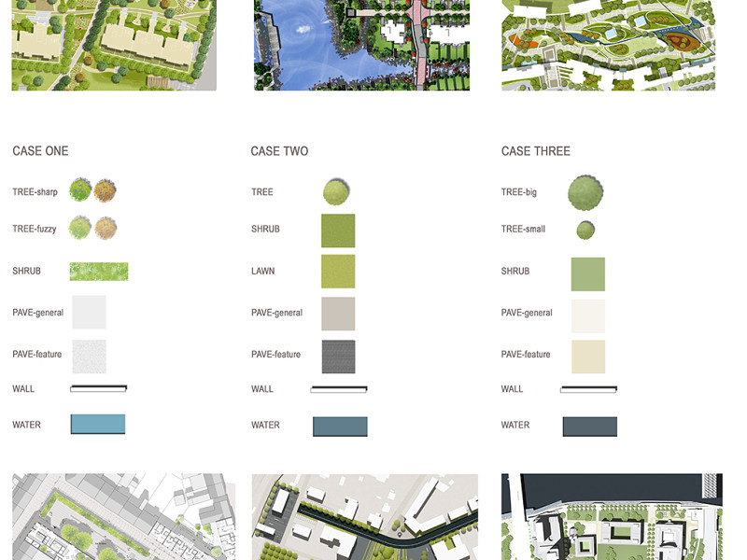This screenshot has width=747, height=560.
Task: Pick the Case Two SHRUB green swatch
Action: 338,231
